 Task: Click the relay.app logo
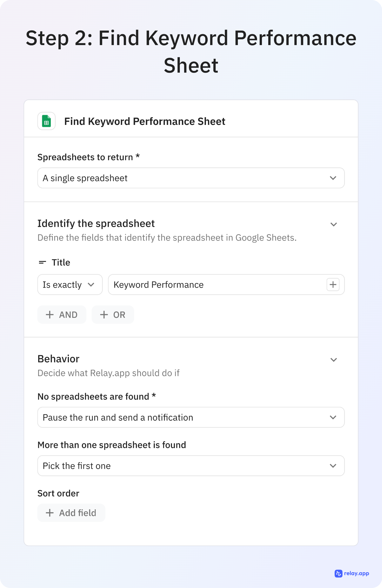(x=352, y=573)
